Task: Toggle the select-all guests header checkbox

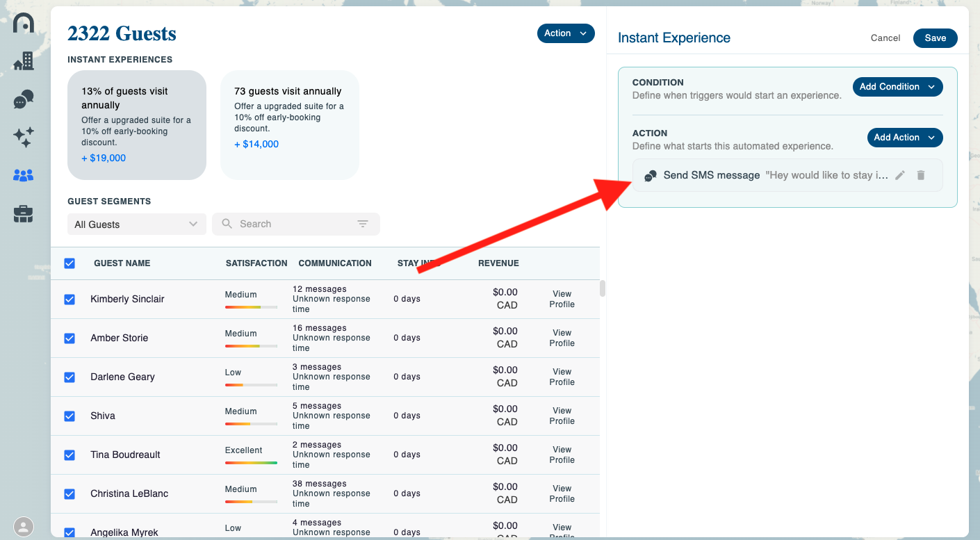Action: (x=70, y=263)
